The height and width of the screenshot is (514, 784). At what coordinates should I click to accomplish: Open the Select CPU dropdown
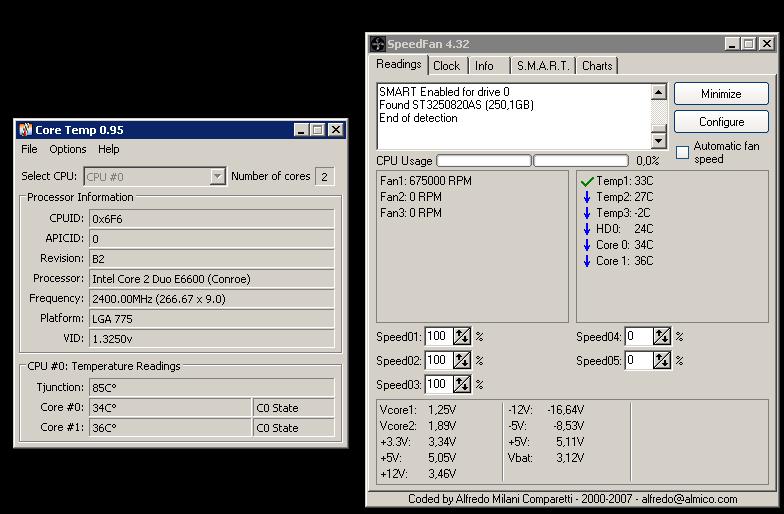coord(217,177)
